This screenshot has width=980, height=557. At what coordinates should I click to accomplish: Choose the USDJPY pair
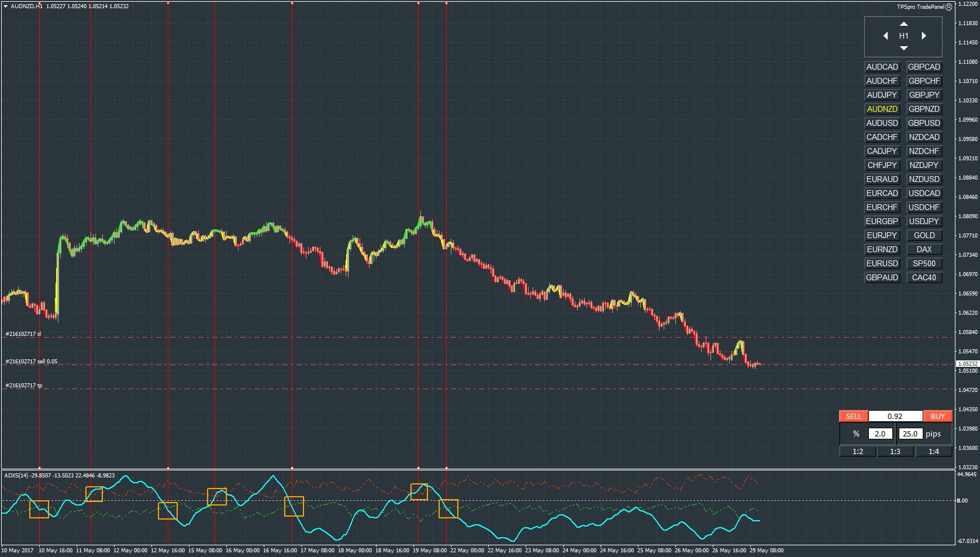click(924, 221)
